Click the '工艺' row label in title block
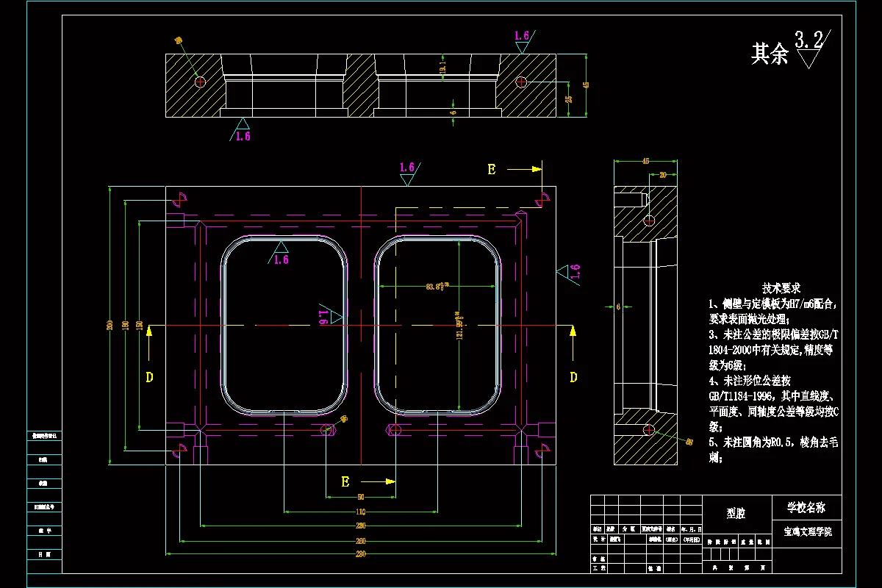 pos(599,568)
